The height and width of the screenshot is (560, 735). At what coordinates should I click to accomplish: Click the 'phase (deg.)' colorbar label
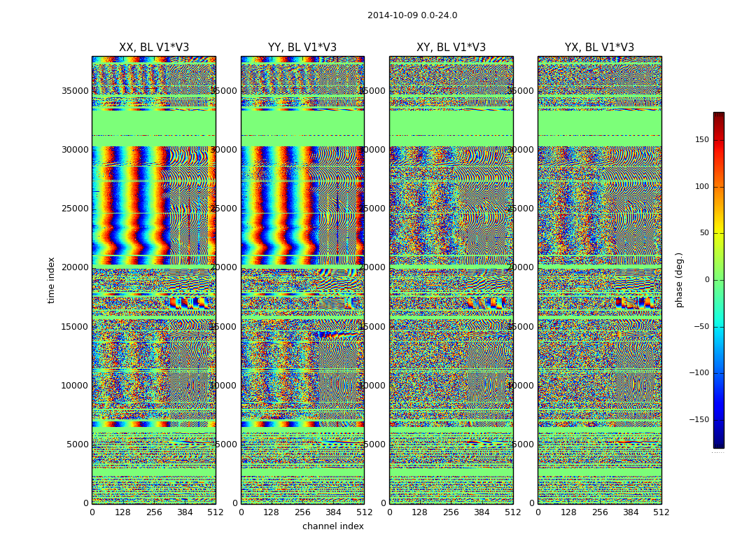tap(679, 280)
